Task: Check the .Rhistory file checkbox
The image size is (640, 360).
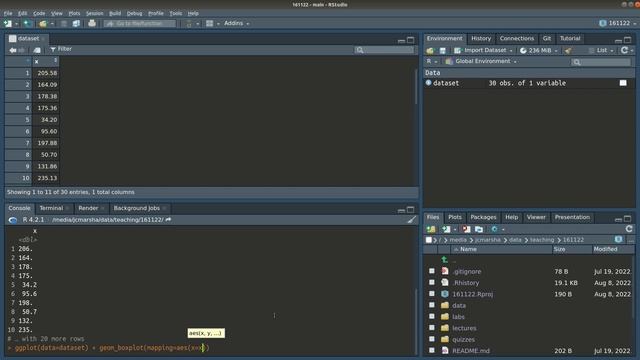Action: point(431,282)
